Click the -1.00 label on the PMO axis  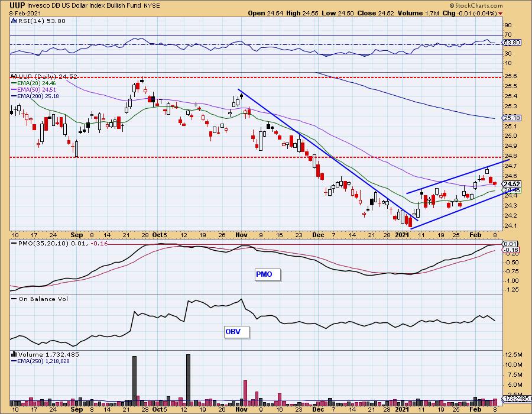point(511,281)
